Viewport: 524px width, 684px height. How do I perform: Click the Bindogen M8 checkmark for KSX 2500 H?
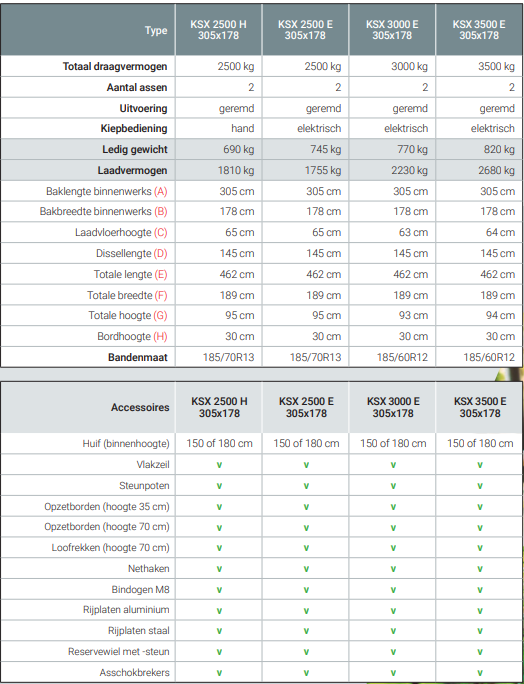coord(219,590)
